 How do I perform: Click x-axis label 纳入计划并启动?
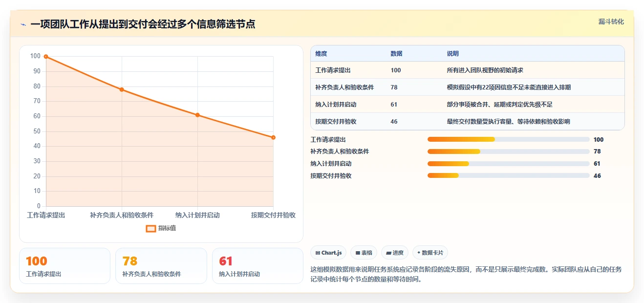[197, 215]
